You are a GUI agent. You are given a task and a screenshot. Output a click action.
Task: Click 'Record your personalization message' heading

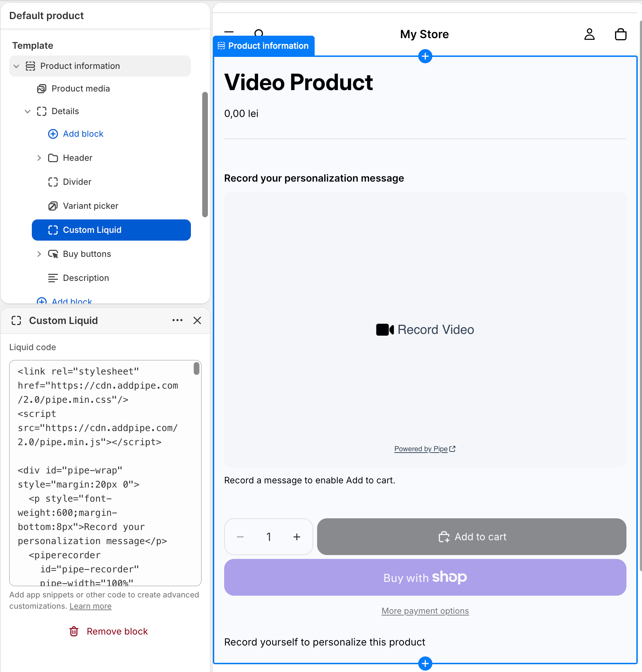click(314, 178)
